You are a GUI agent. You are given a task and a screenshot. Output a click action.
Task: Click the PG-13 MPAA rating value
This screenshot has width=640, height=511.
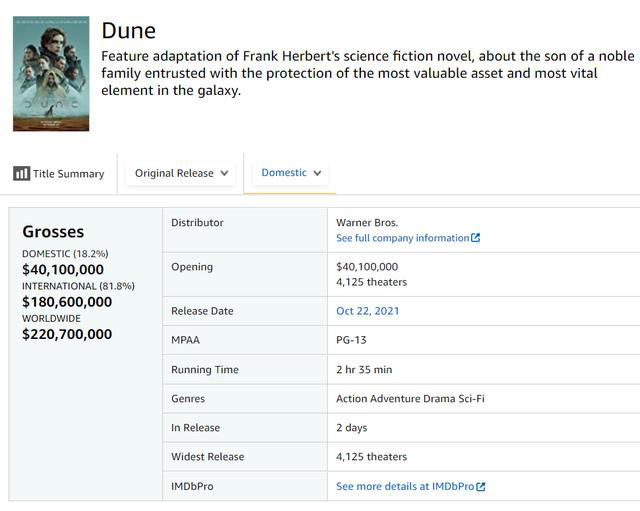[x=351, y=340]
